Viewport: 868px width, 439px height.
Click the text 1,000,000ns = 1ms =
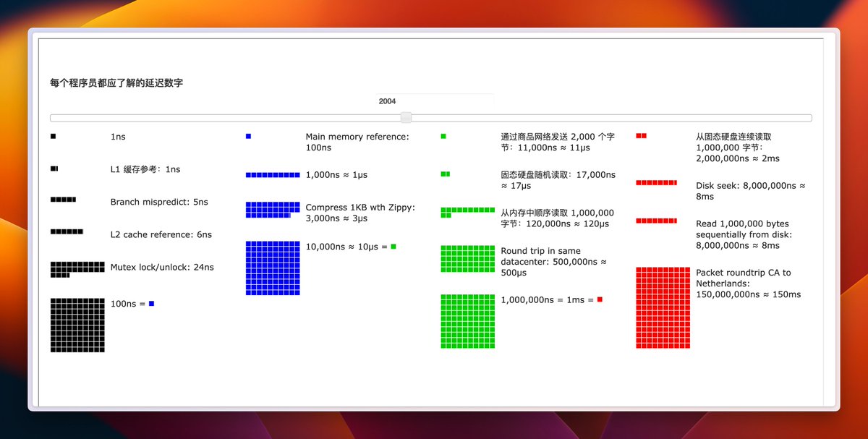point(547,299)
